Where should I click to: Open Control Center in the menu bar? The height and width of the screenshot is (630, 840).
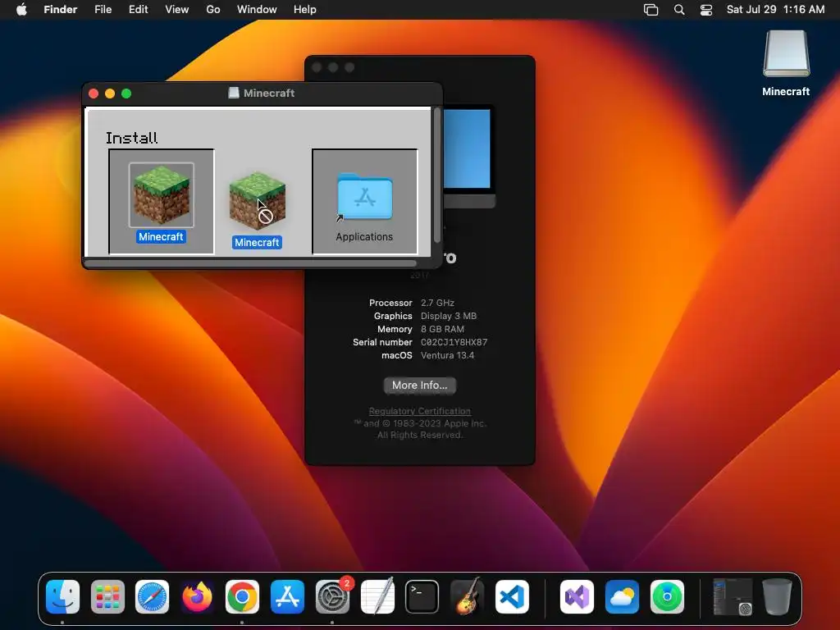coord(706,10)
